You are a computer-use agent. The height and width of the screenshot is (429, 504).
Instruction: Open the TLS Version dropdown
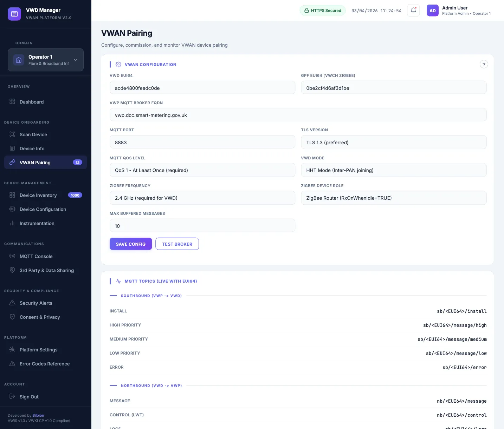point(394,142)
